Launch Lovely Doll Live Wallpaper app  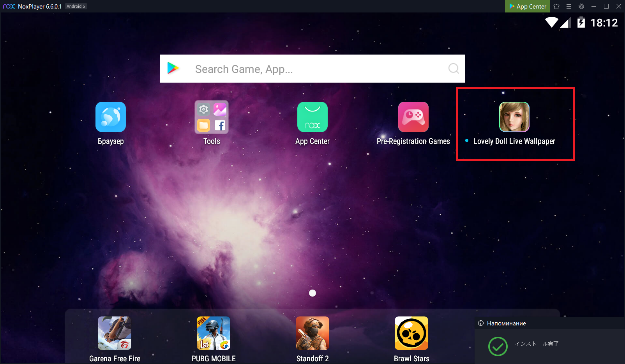coord(514,117)
